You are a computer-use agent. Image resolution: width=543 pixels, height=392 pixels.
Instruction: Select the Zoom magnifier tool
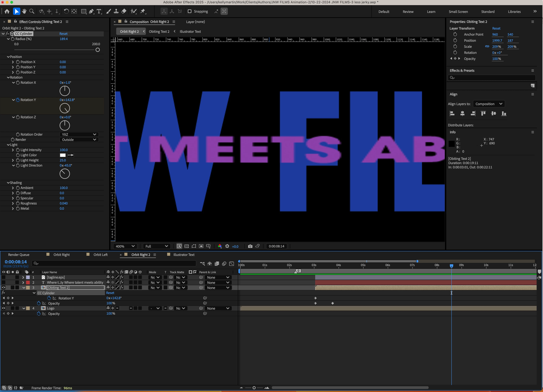pyautogui.click(x=32, y=11)
